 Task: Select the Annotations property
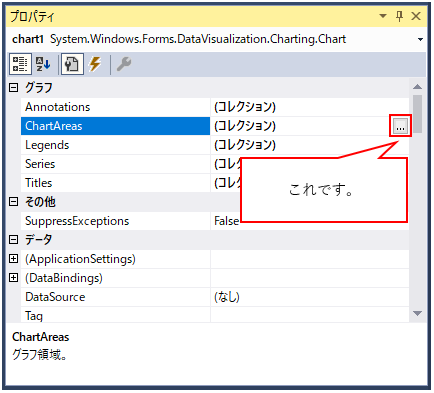tap(115, 107)
